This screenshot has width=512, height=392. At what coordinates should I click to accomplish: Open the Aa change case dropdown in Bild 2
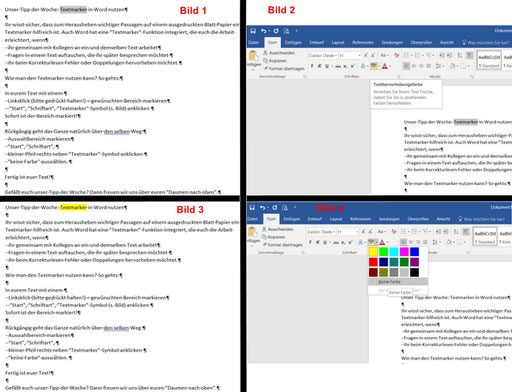click(x=384, y=55)
